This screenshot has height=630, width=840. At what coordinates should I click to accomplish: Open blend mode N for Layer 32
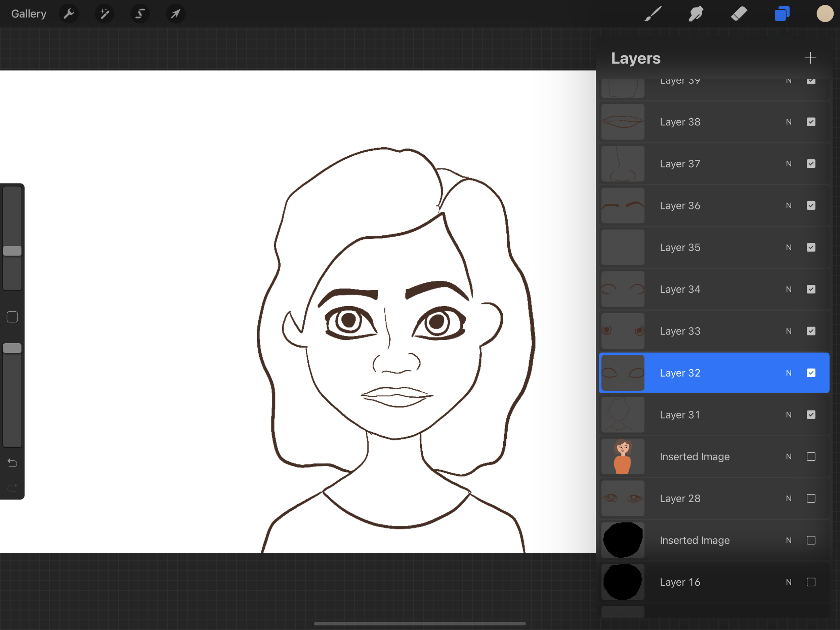(x=788, y=373)
